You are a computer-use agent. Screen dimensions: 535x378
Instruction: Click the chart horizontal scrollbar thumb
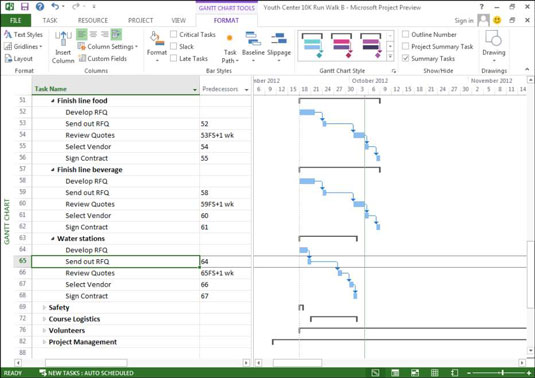[x=298, y=363]
